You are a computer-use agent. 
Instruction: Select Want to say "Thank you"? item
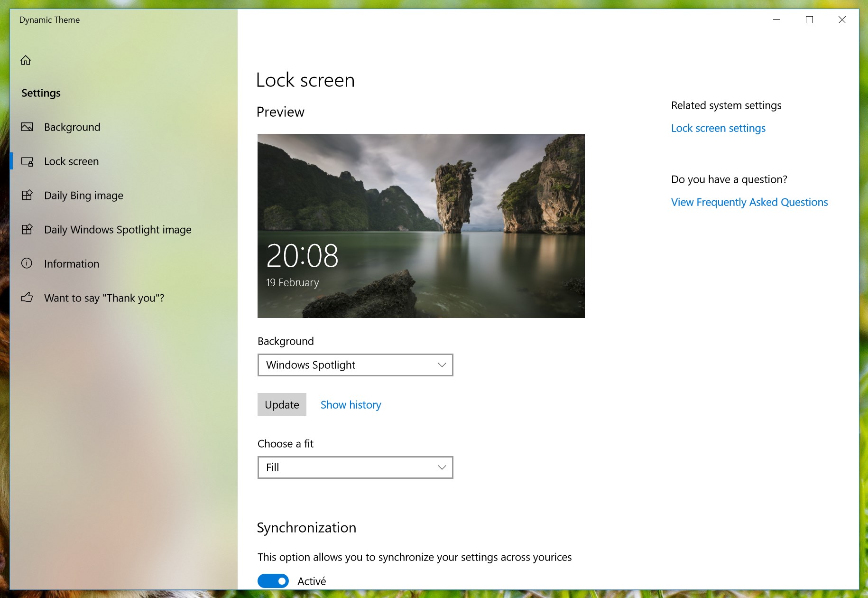104,298
